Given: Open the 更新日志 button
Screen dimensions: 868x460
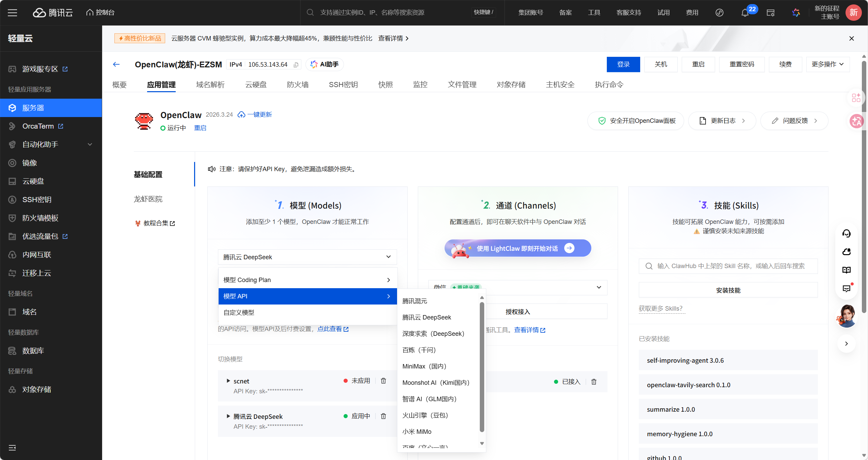Looking at the screenshot, I should pyautogui.click(x=722, y=121).
